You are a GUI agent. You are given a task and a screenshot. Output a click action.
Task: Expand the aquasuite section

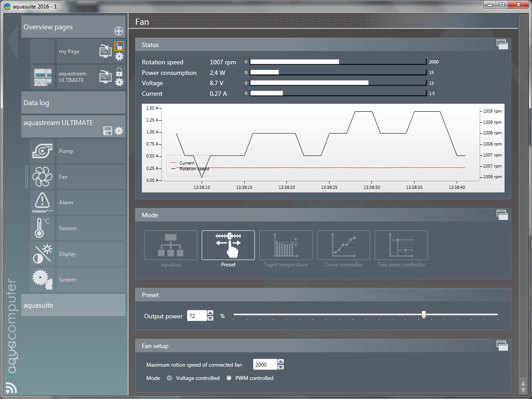pyautogui.click(x=74, y=305)
